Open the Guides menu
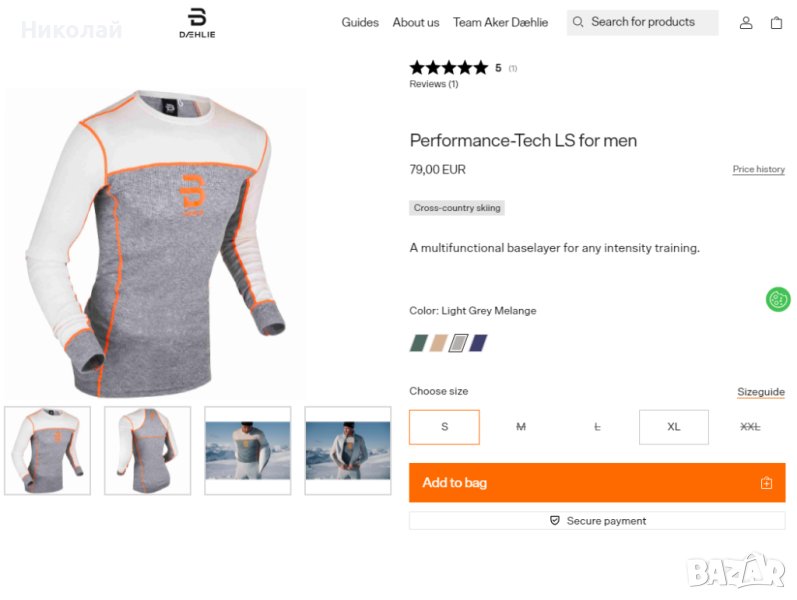Image resolution: width=797 pixels, height=600 pixels. (360, 22)
